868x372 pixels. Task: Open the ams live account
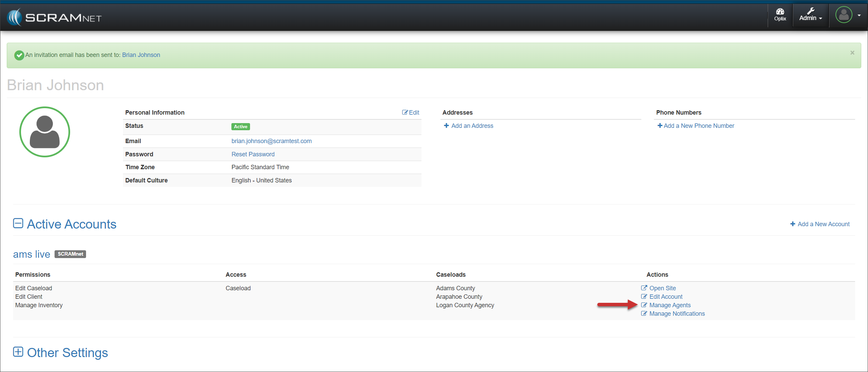coord(32,254)
